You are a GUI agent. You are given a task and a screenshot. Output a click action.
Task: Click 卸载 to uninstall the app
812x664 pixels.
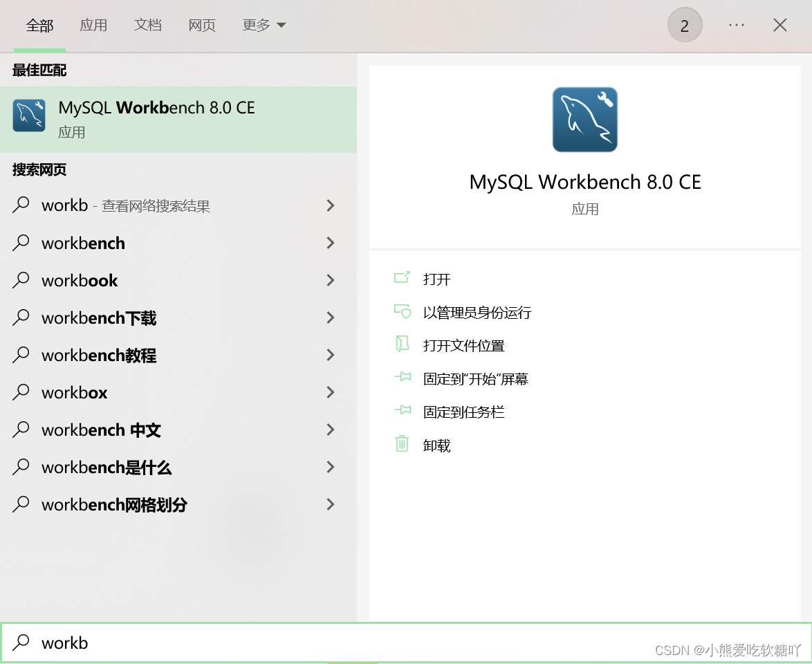click(x=436, y=445)
